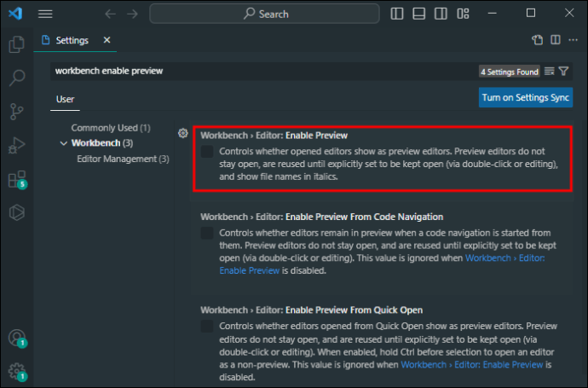Open the Explorer view in activity bar
Screen dimensions: 588x388
(x=16, y=44)
